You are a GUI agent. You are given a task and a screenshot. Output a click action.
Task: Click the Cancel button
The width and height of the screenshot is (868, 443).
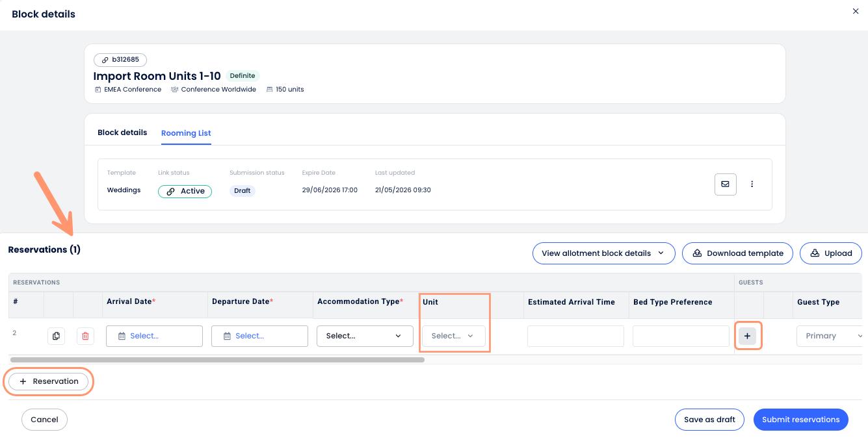click(44, 420)
